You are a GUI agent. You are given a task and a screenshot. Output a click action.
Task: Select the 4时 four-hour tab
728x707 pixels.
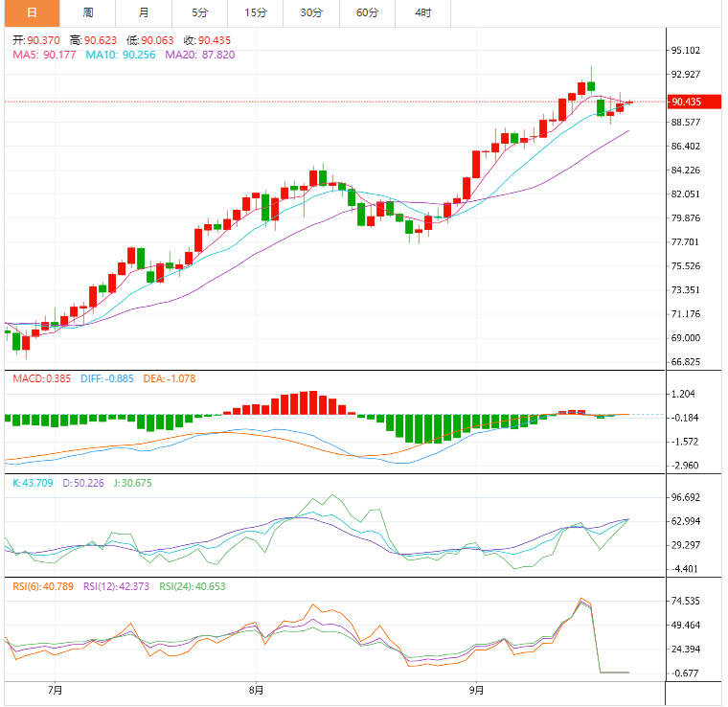[423, 12]
